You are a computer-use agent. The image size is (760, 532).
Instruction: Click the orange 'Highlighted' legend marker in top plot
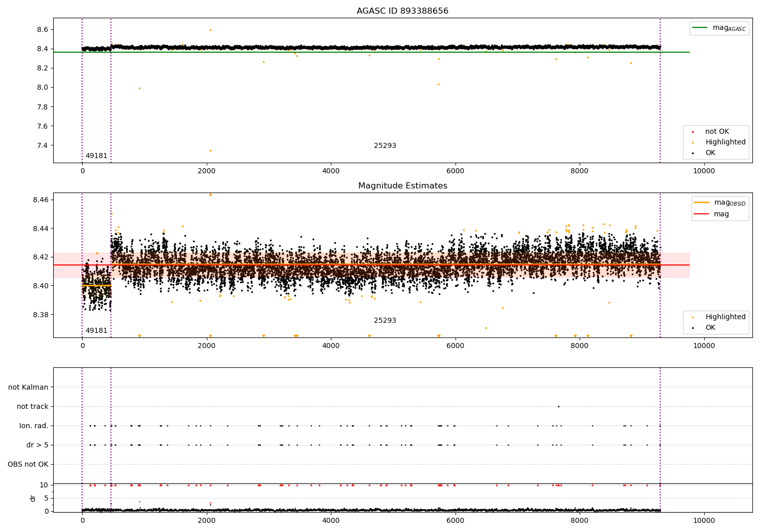[x=693, y=142]
